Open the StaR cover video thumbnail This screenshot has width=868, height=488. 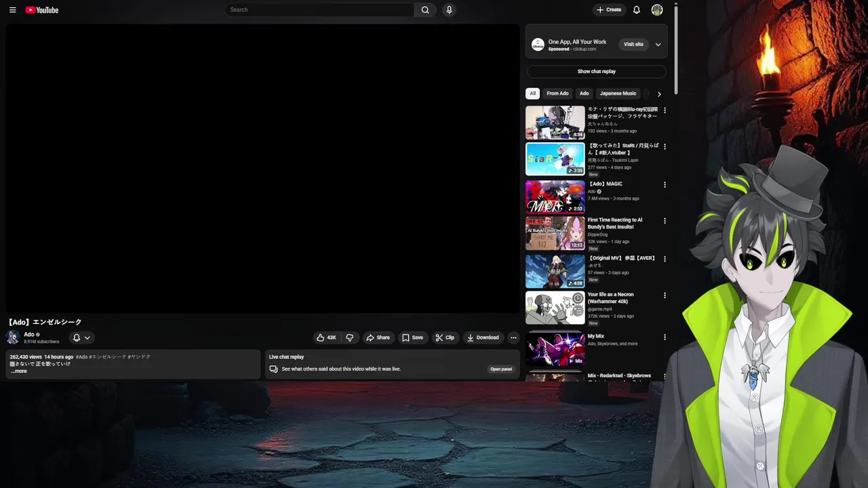coord(555,159)
